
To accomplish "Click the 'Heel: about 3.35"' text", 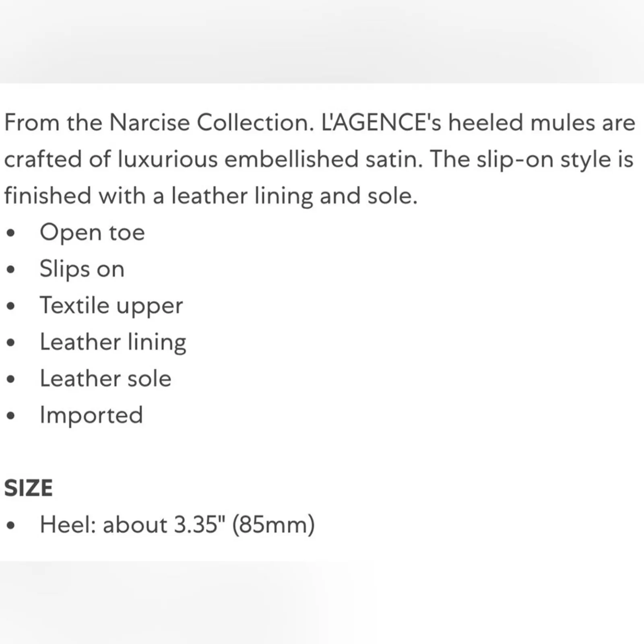I will tap(133, 525).
